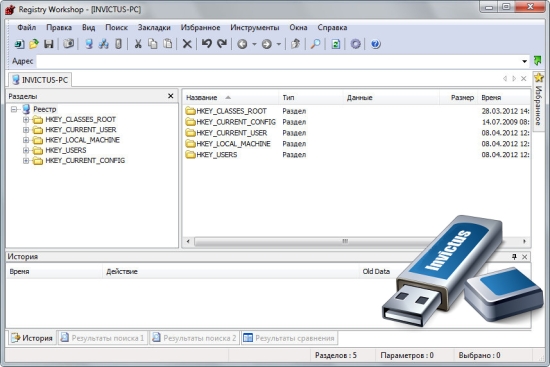Expand HKEY_CURRENT_USER in the tree
Viewport: 550px width, 367px height.
click(26, 130)
